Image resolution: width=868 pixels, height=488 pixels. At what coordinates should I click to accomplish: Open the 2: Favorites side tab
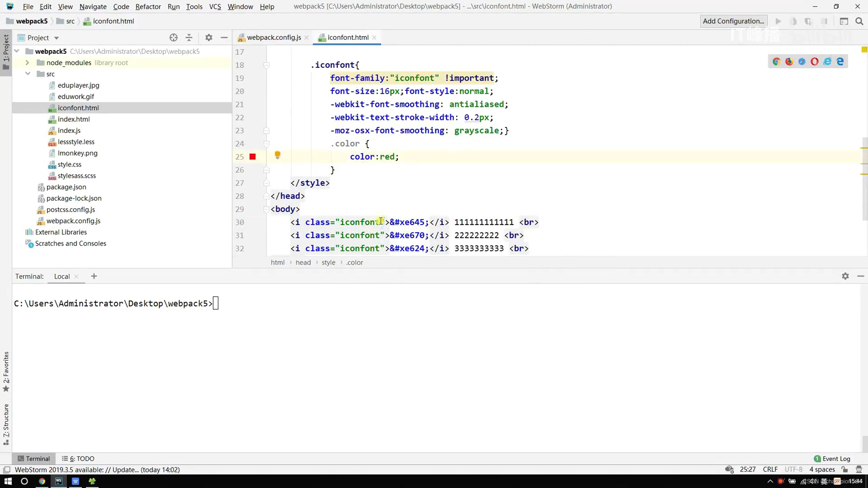click(x=6, y=372)
